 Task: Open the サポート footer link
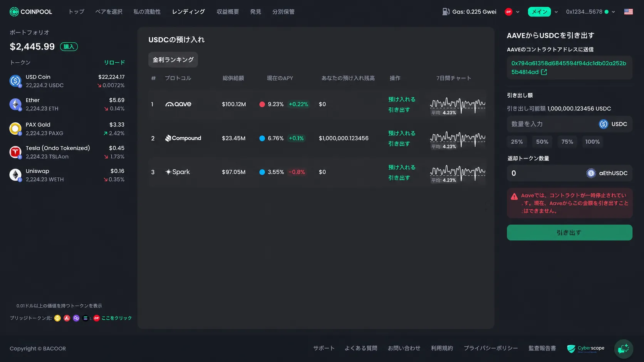(x=324, y=349)
